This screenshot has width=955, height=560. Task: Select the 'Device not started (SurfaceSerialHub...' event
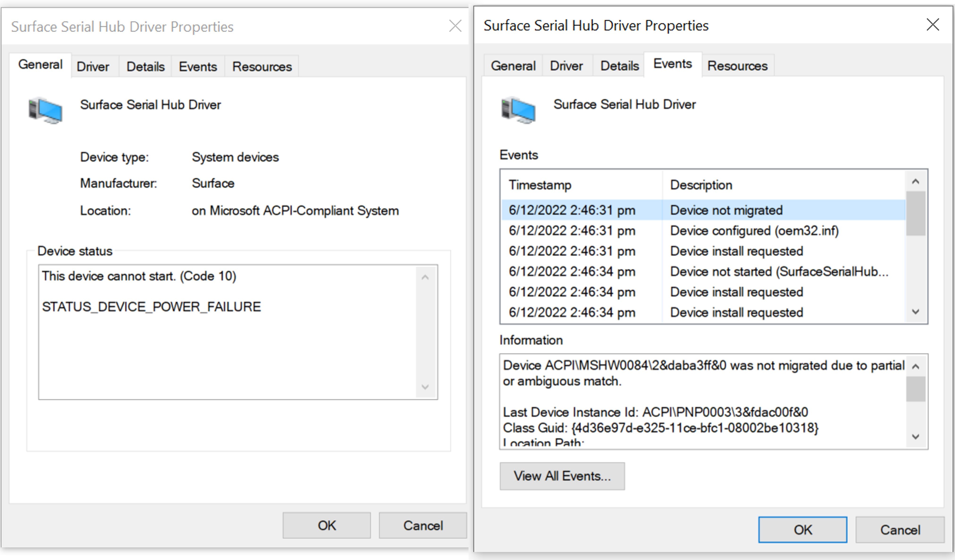703,272
